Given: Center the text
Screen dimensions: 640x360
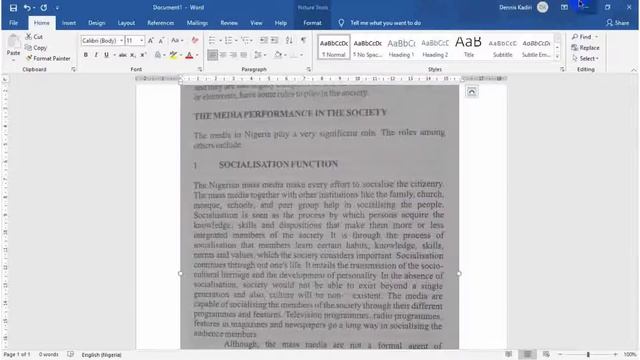Looking at the screenshot, I should click(x=223, y=55).
